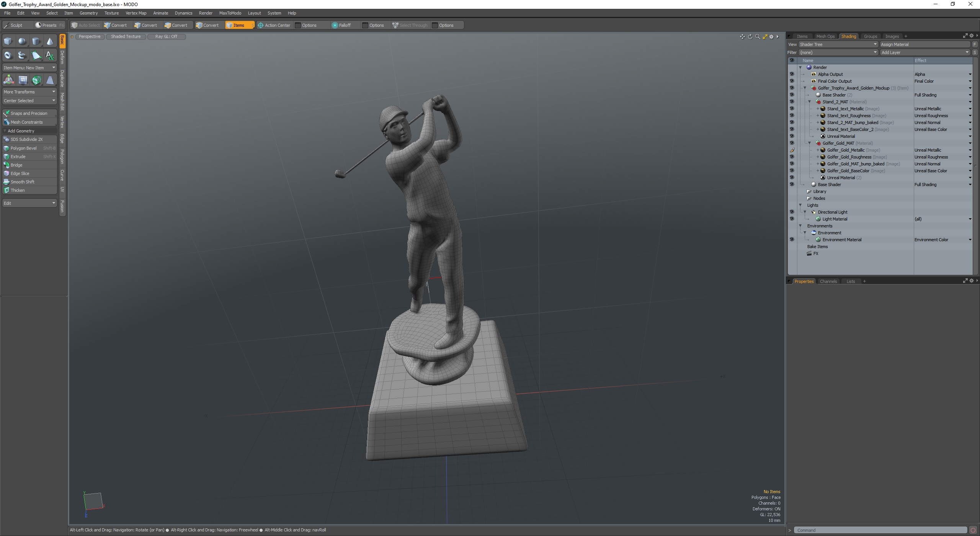This screenshot has height=536, width=980.
Task: Click the Command input field
Action: pyautogui.click(x=880, y=530)
